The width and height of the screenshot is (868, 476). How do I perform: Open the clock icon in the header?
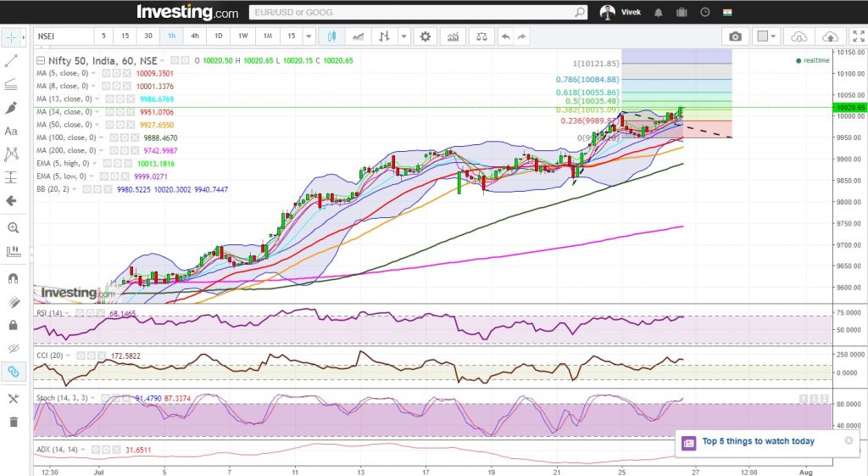[x=705, y=12]
